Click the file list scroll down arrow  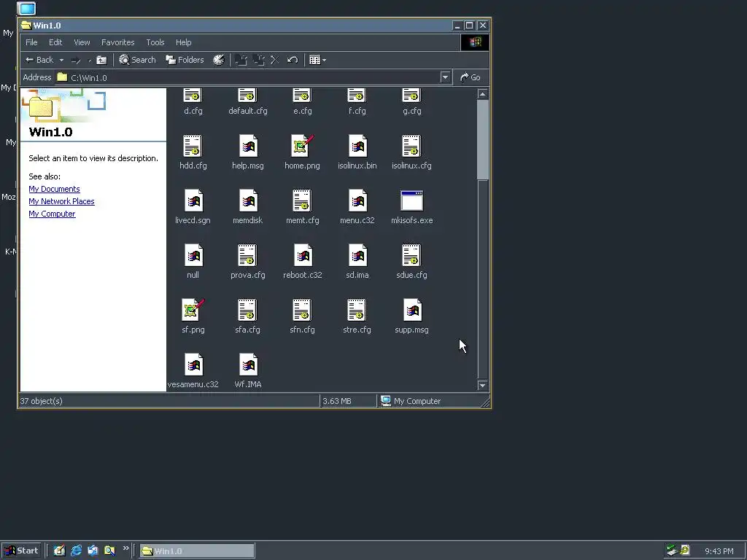[483, 385]
